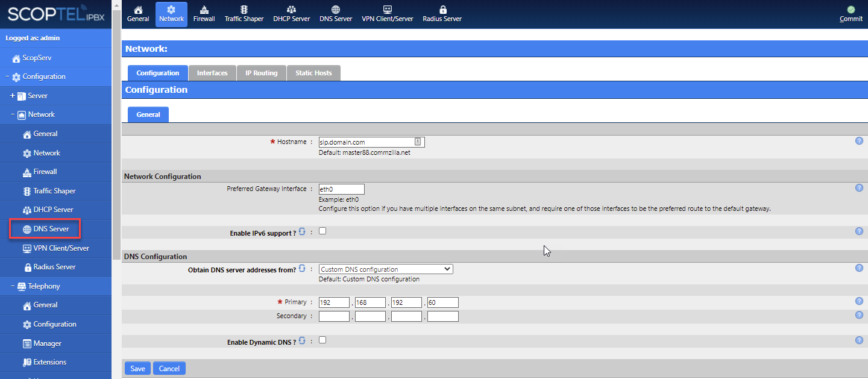Collapse the Configuration sidebar section
Screen dimensions: 868x379
click(x=7, y=77)
